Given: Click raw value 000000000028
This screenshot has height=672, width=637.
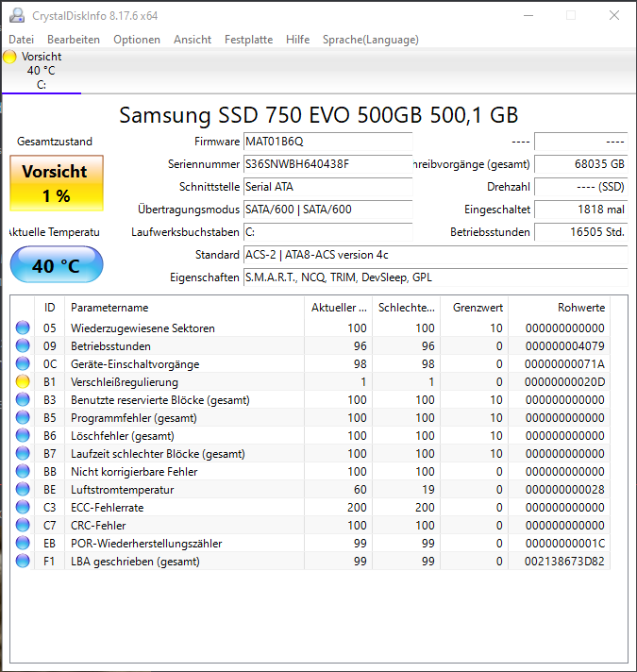Looking at the screenshot, I should click(x=564, y=490).
